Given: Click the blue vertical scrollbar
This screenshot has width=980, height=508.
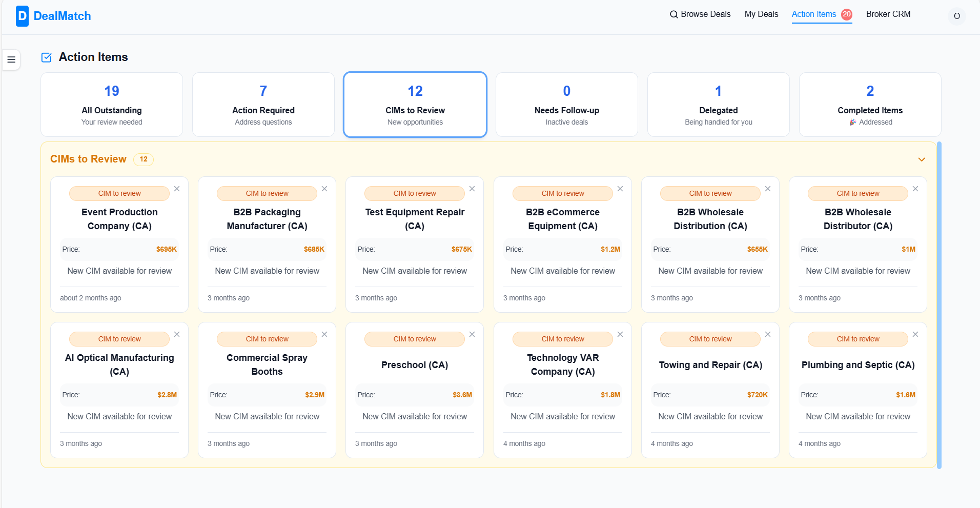Looking at the screenshot, I should coord(939,305).
